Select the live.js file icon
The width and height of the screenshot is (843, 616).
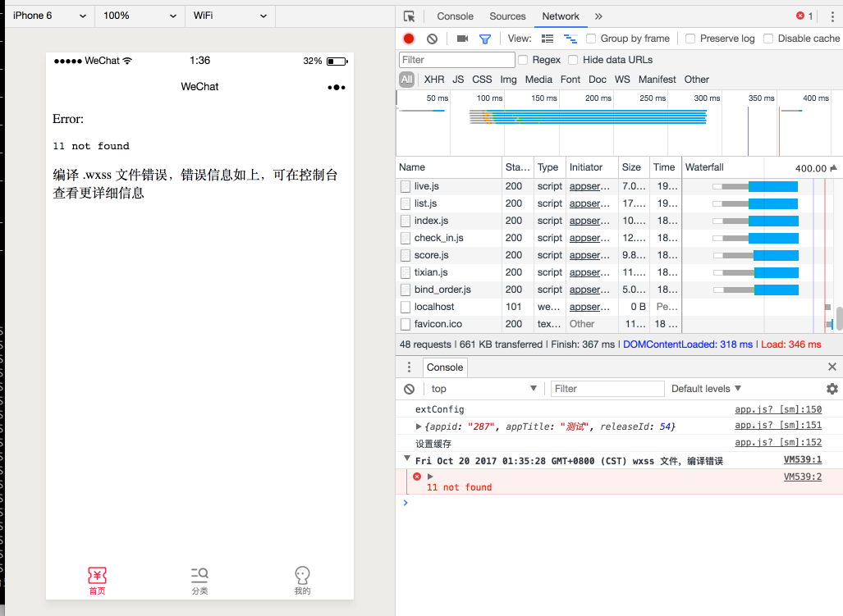pyautogui.click(x=405, y=186)
